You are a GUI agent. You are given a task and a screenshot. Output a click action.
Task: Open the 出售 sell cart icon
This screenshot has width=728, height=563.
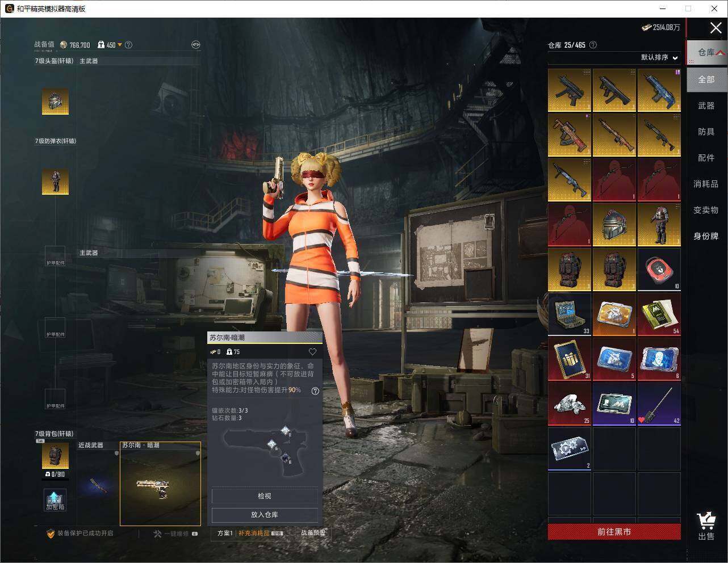(x=706, y=526)
